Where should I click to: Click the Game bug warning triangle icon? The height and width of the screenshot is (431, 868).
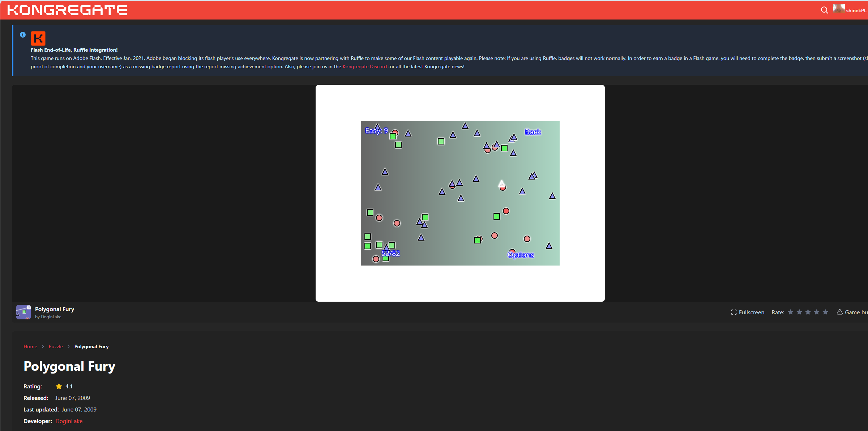click(839, 312)
